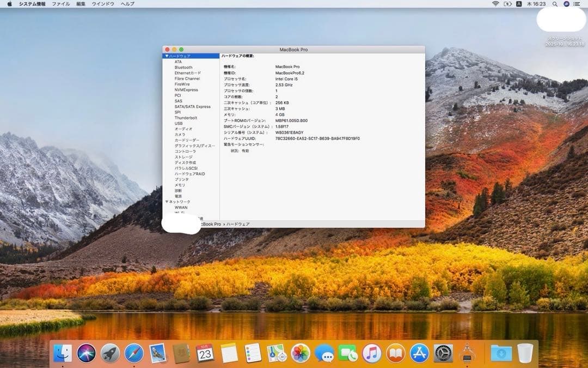
Task: Open iBooks orange book icon
Action: (x=396, y=353)
